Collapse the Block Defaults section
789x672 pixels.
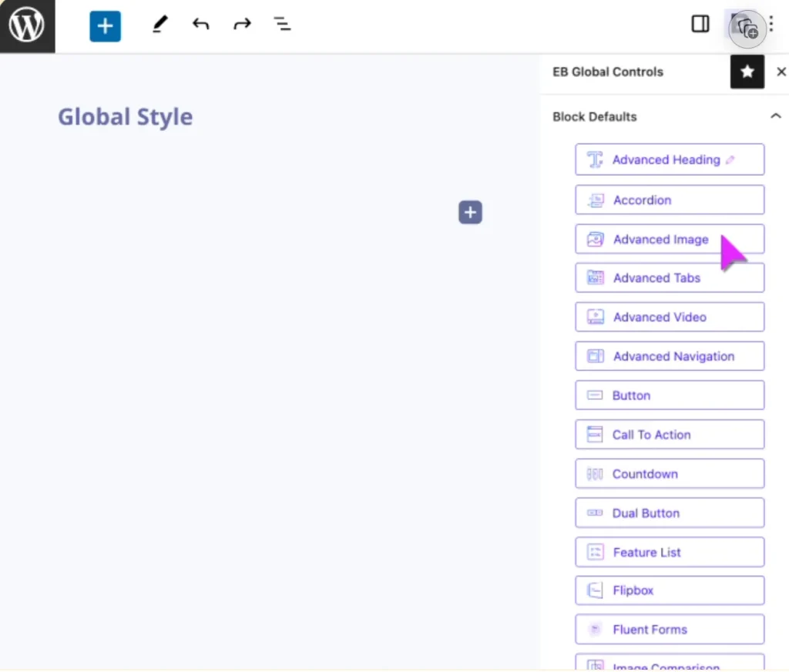click(x=775, y=116)
